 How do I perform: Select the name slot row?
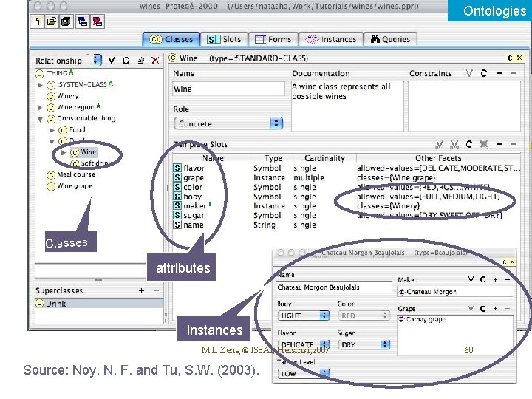pyautogui.click(x=346, y=225)
